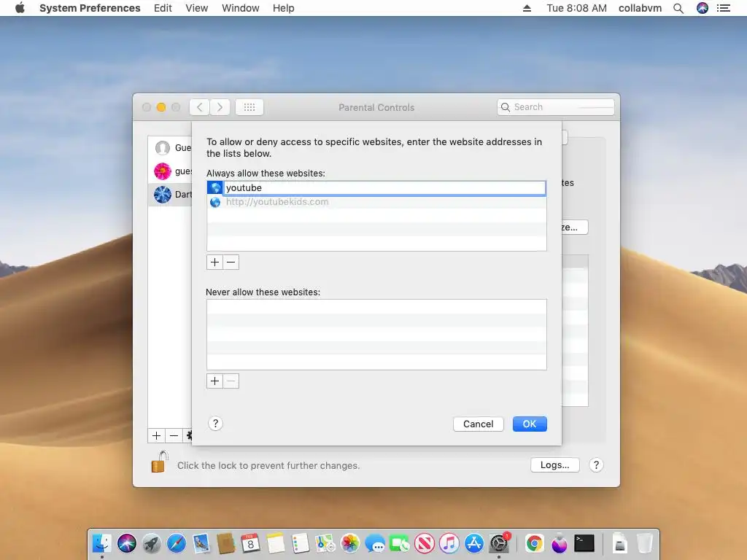Open Safari compass icon in dock
Image resolution: width=747 pixels, height=560 pixels.
click(x=177, y=543)
